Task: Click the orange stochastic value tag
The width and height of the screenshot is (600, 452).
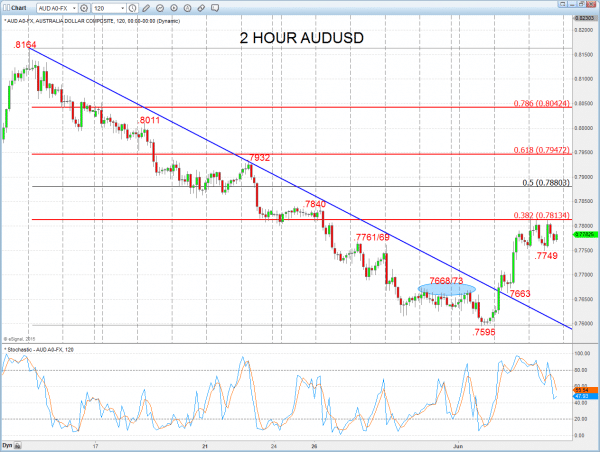Action: tap(585, 390)
